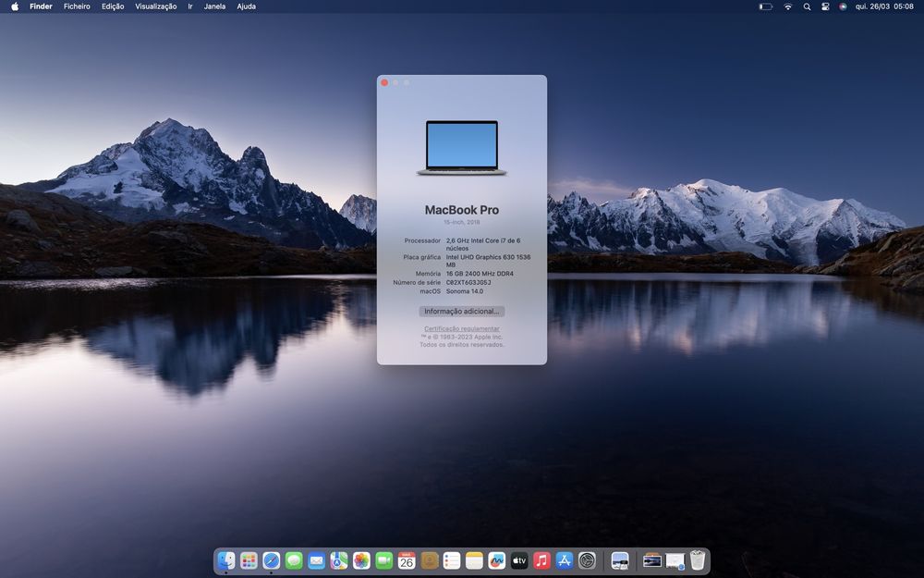Open the Ficheiro menu
Image resolution: width=924 pixels, height=578 pixels.
(78, 6)
